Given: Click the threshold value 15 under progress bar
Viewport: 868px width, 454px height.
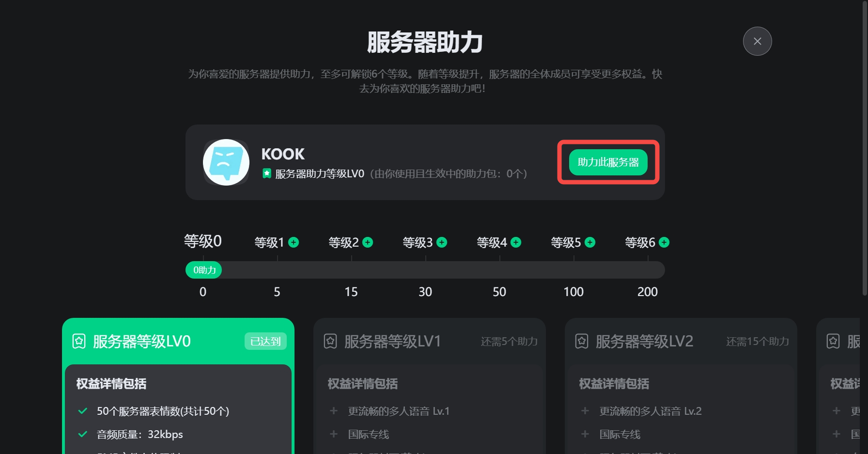Looking at the screenshot, I should point(351,292).
